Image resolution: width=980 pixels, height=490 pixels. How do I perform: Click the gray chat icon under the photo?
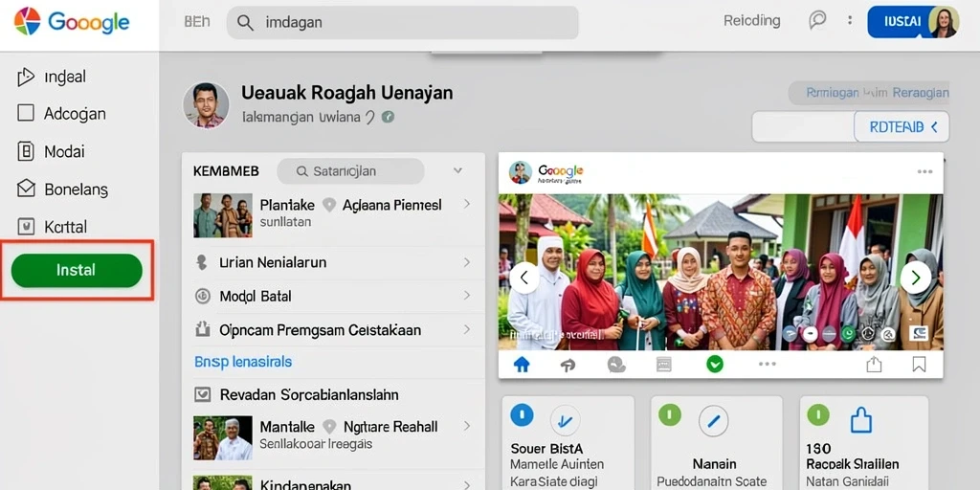click(x=616, y=365)
